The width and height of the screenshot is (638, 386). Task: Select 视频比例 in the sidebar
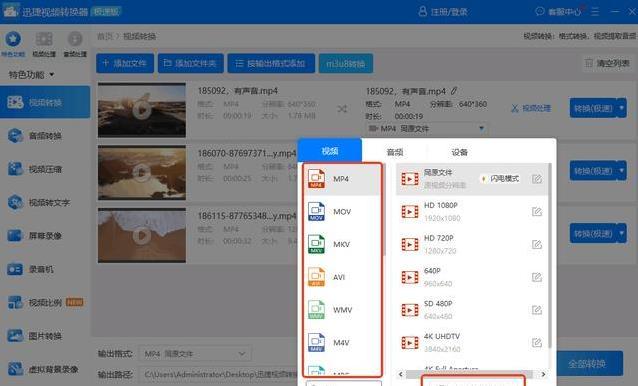click(x=45, y=302)
